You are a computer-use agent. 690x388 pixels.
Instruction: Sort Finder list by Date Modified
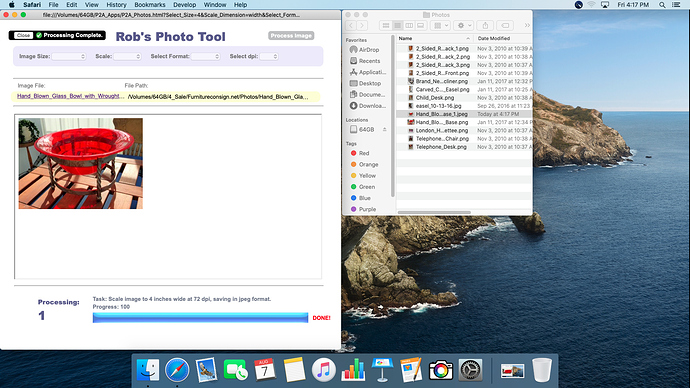[x=503, y=38]
